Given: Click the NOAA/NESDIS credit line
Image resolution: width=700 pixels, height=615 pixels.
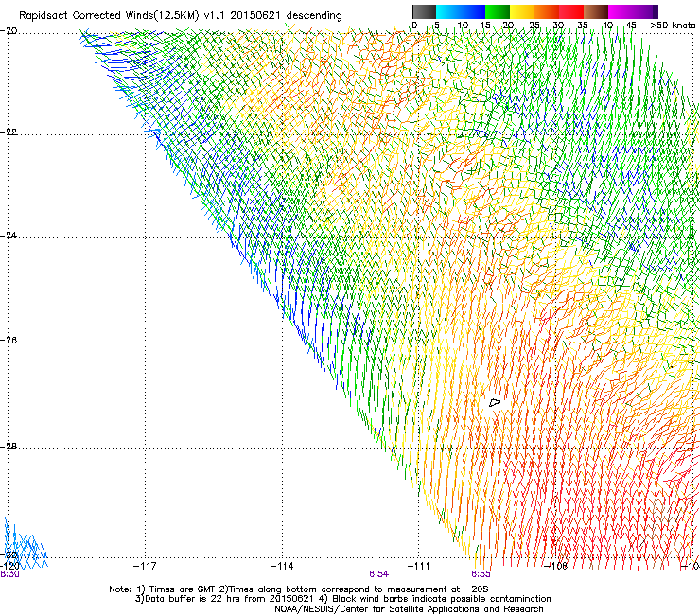Looking at the screenshot, I should (409, 609).
